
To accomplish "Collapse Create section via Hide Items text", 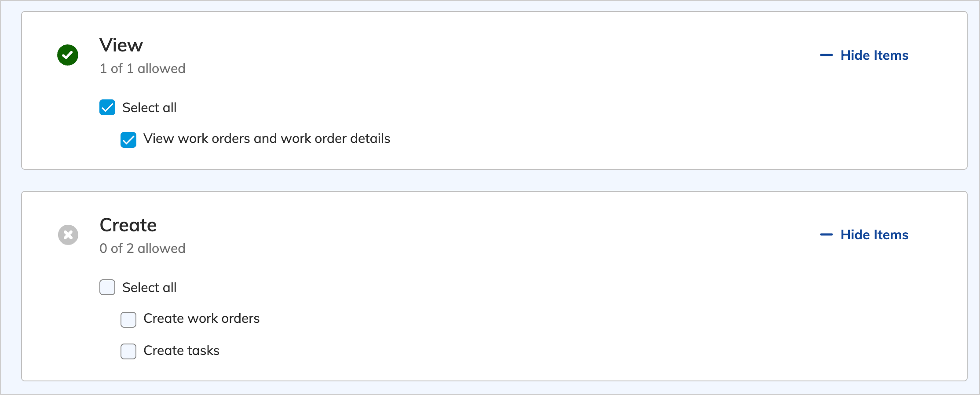I will pos(874,235).
